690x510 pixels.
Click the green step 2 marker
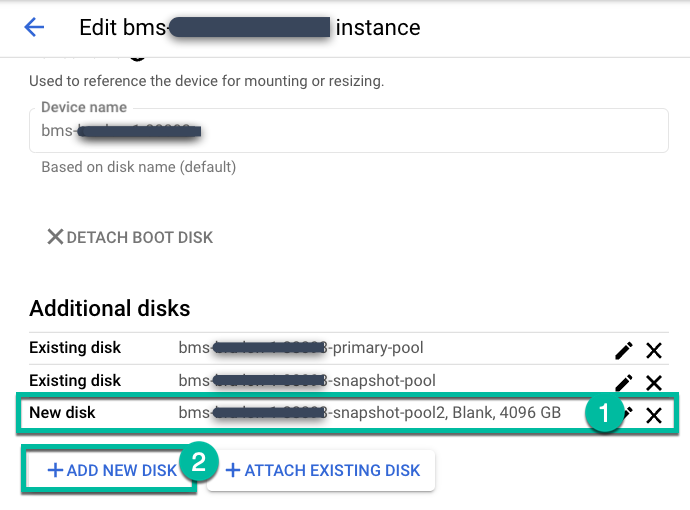click(x=199, y=464)
